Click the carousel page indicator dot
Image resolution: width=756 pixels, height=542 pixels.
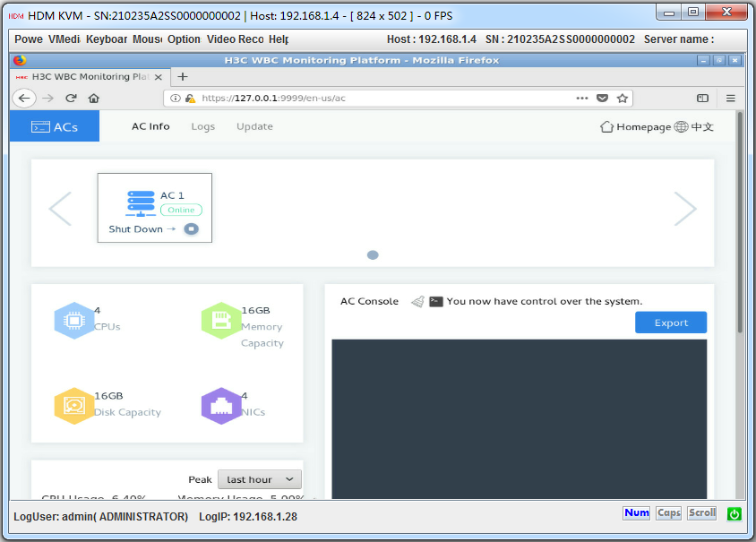tap(373, 255)
